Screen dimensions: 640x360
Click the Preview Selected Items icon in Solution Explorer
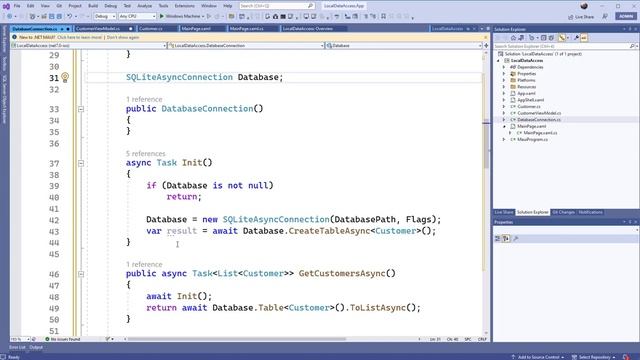click(x=584, y=38)
